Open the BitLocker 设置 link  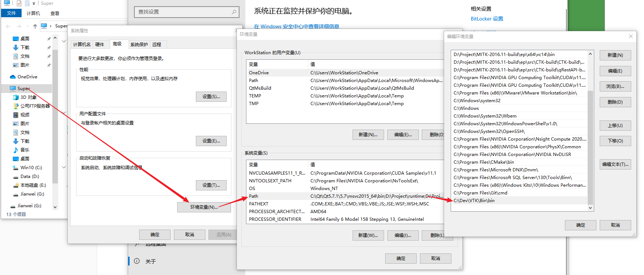[x=487, y=19]
